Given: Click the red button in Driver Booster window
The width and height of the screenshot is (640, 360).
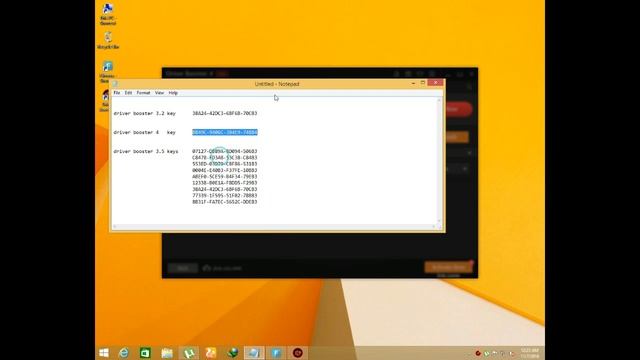Looking at the screenshot, I should [458, 109].
